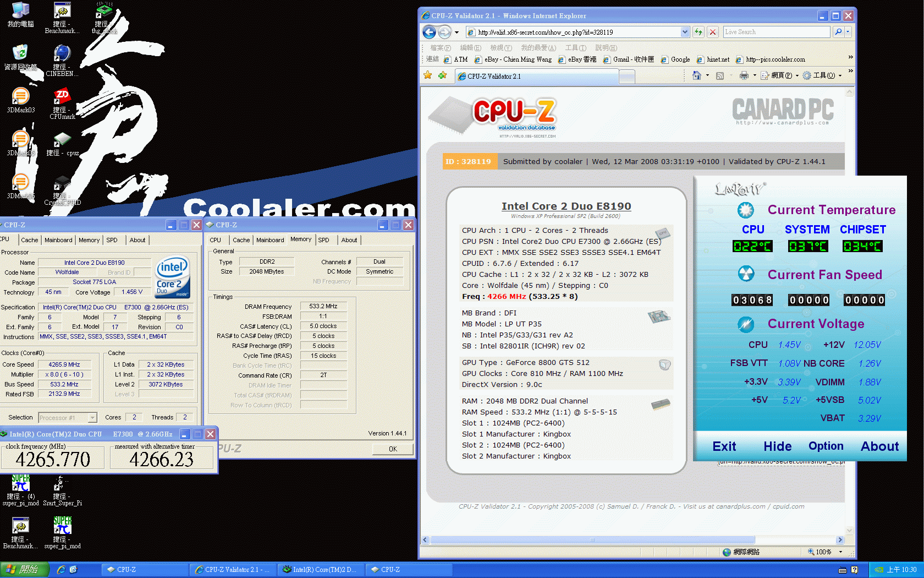Click the Favorites star icon

coord(428,75)
